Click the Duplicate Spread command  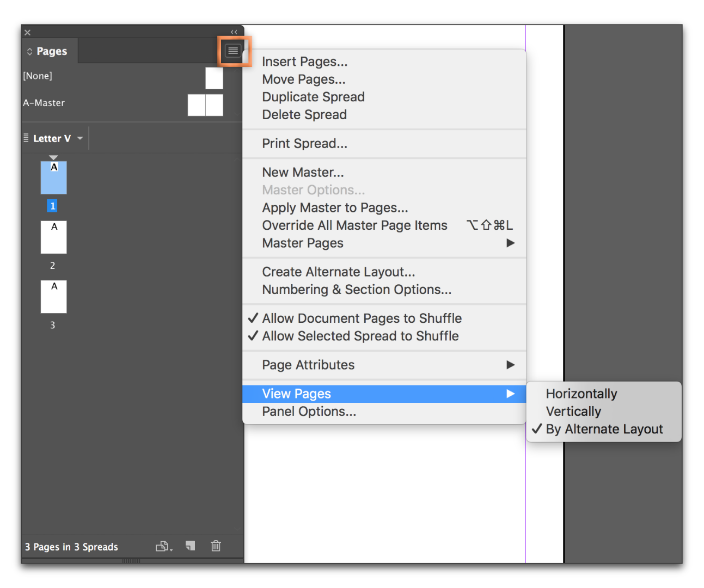click(x=313, y=96)
